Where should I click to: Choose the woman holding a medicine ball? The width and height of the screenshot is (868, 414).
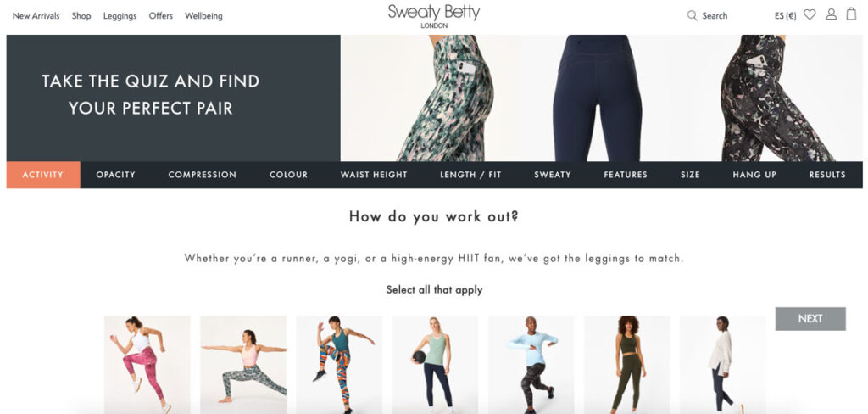[435, 365]
